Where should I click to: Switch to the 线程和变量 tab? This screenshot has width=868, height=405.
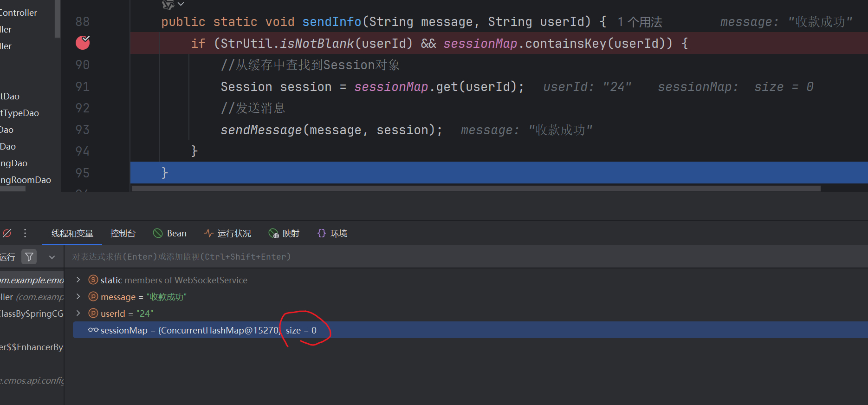click(72, 234)
